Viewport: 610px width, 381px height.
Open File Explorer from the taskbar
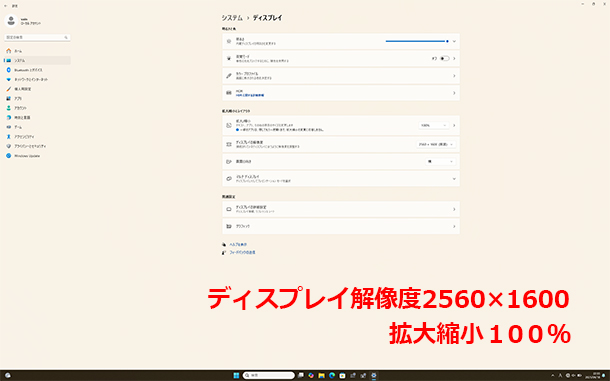pos(321,376)
